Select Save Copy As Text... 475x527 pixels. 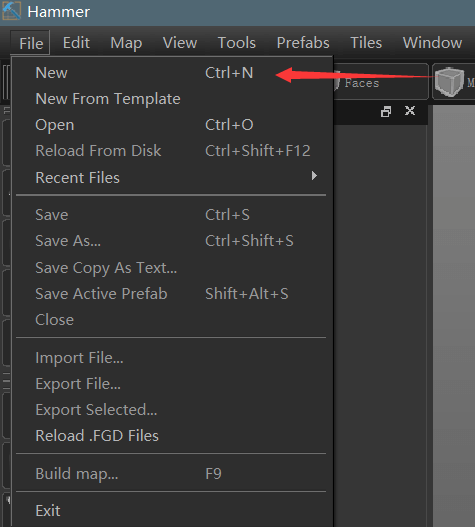point(171,268)
